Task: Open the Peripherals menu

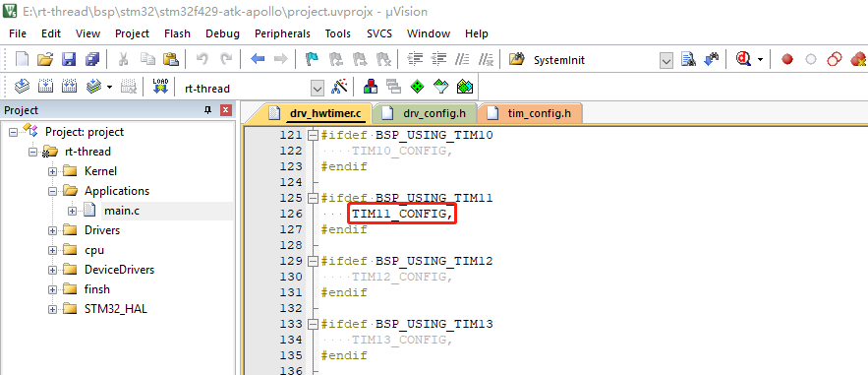Action: tap(282, 33)
